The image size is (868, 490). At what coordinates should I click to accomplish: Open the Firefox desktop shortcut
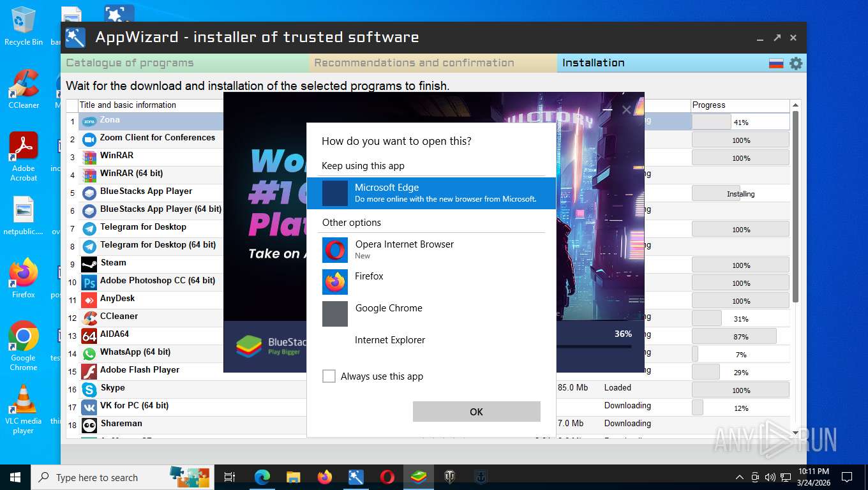click(x=24, y=278)
